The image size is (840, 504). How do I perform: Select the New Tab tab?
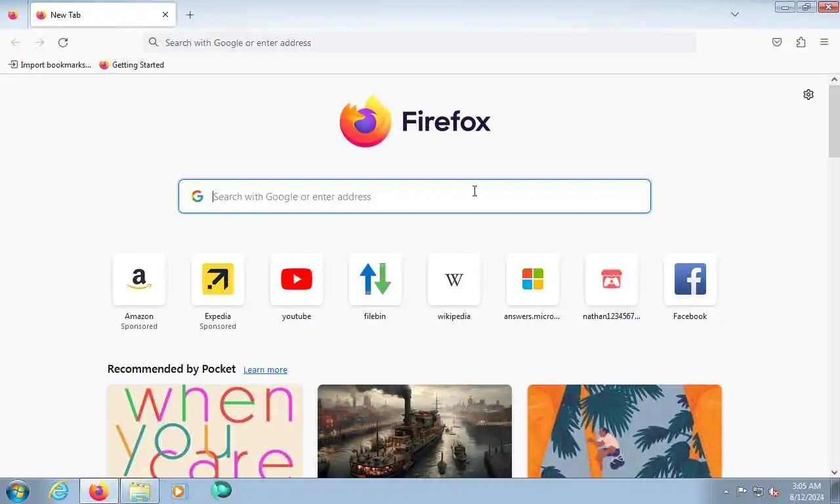click(103, 14)
